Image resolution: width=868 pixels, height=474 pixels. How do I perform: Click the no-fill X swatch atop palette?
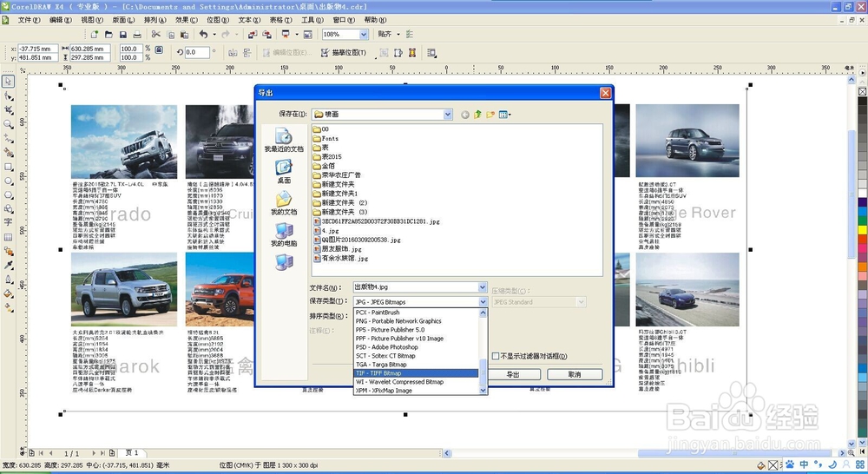coord(863,91)
